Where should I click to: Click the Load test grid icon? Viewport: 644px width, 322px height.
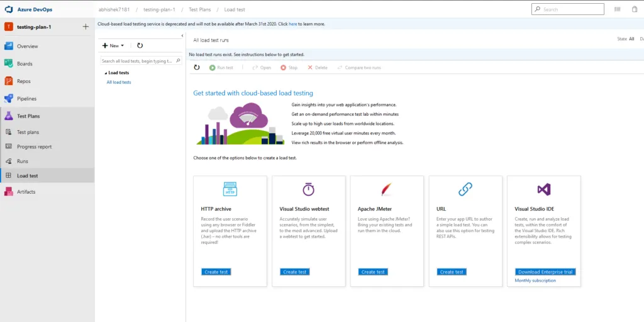[x=8, y=175]
